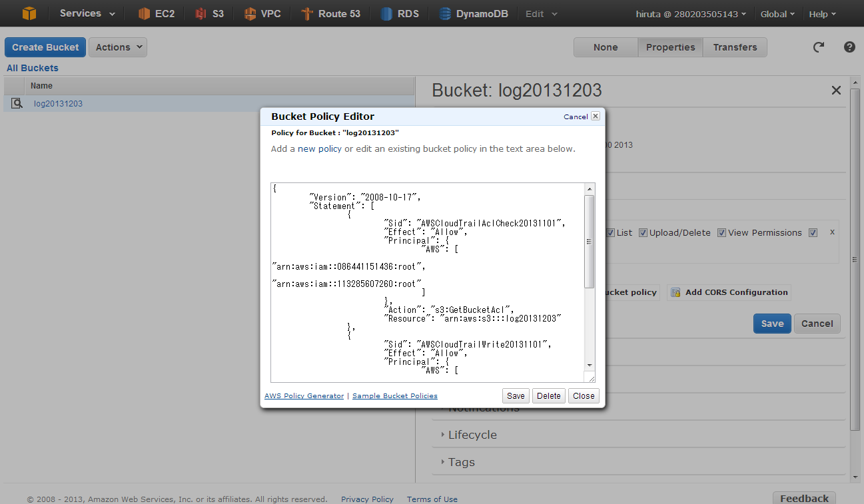Click the Create Bucket button

[45, 47]
